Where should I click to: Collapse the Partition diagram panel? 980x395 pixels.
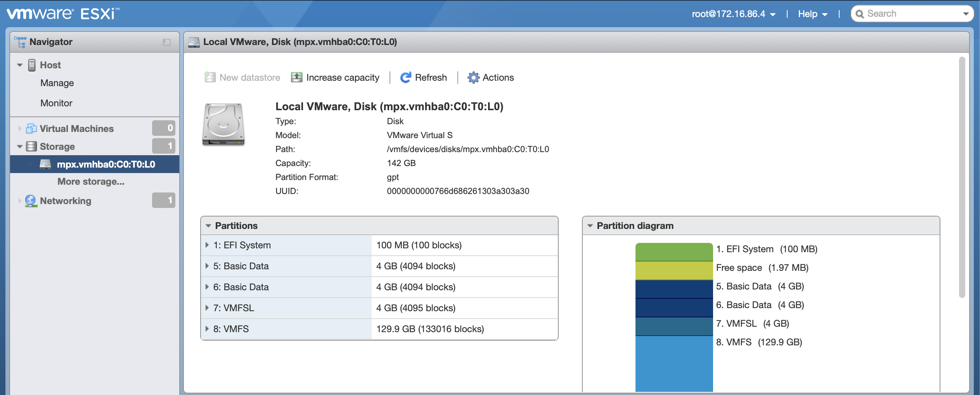click(590, 226)
